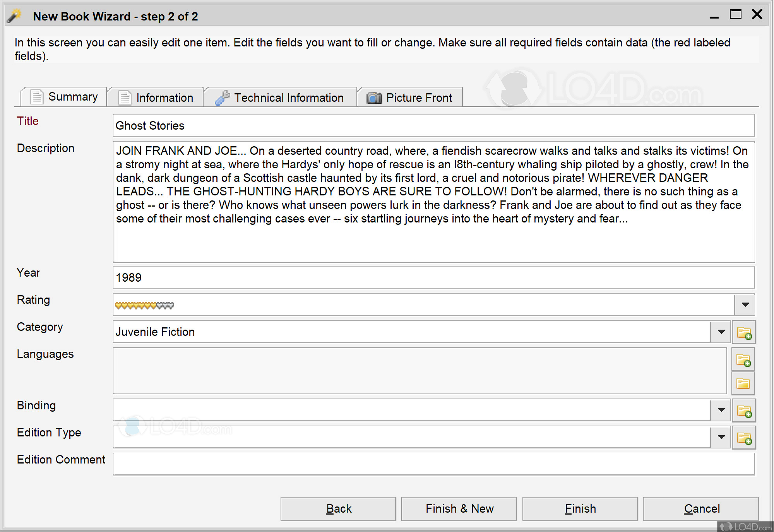Expand the Rating dropdown
Image resolution: width=774 pixels, height=532 pixels.
click(745, 305)
